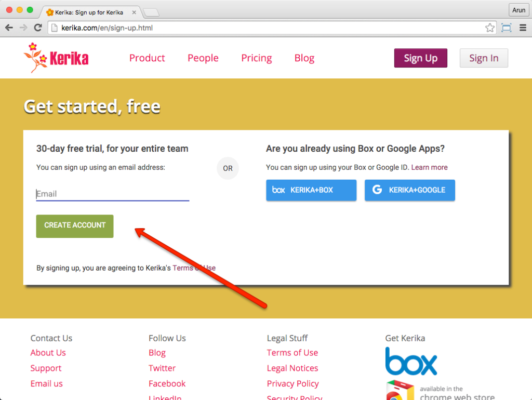Click the Kerika flower logo

56,58
